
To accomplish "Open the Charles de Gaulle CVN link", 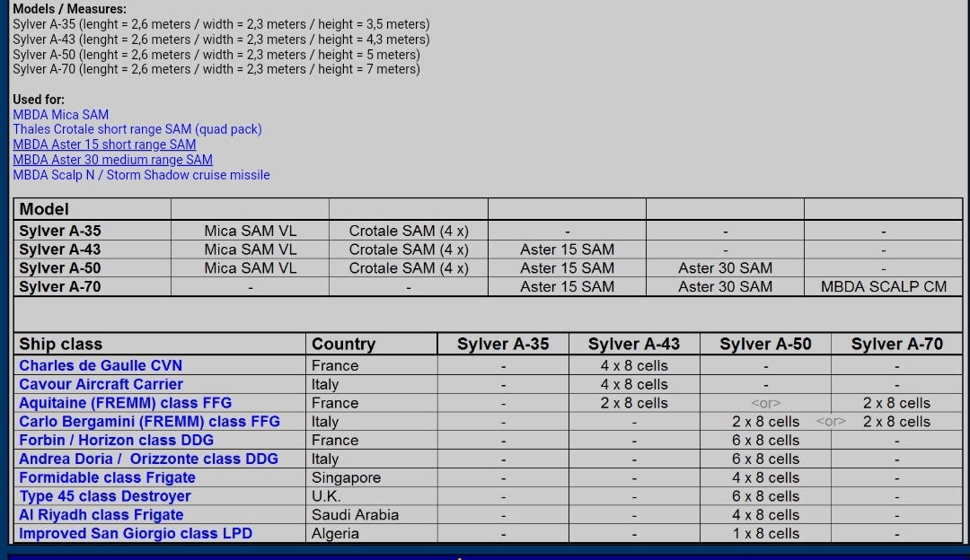I will [x=101, y=365].
